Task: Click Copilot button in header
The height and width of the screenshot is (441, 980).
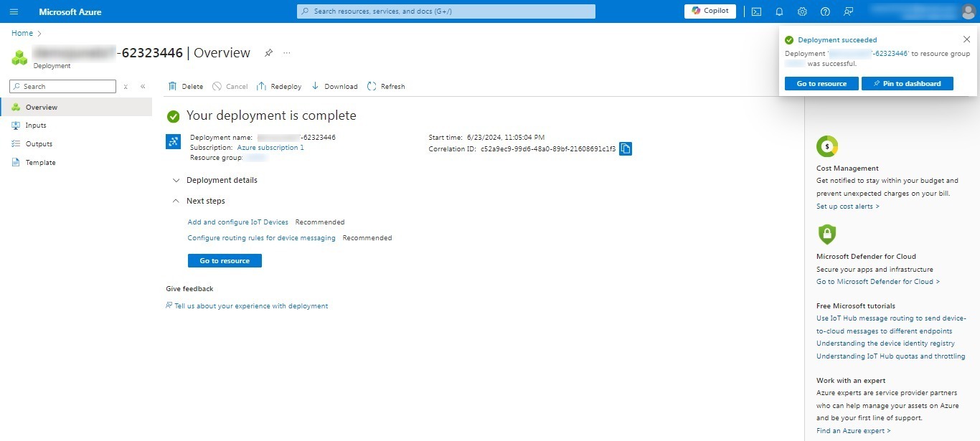Action: coord(710,11)
